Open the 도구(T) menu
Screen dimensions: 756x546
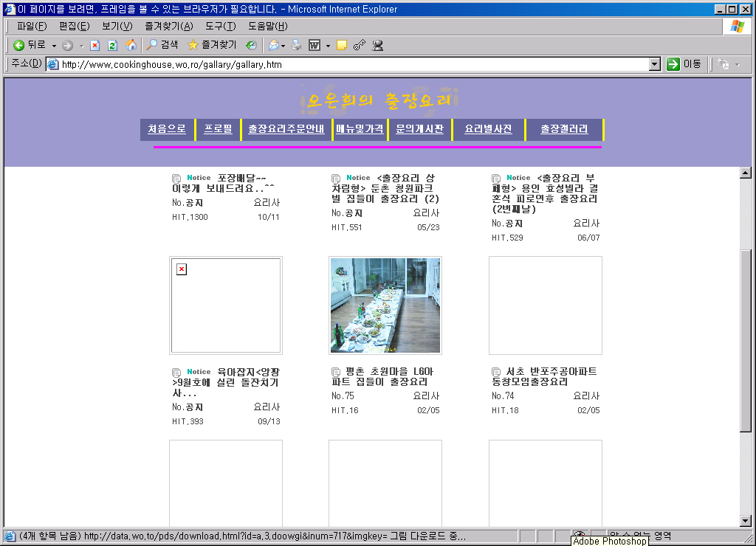[x=220, y=26]
